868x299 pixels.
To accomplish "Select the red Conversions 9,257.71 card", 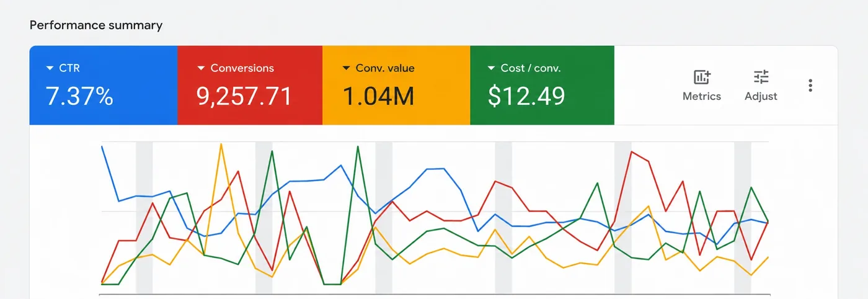I will point(250,85).
